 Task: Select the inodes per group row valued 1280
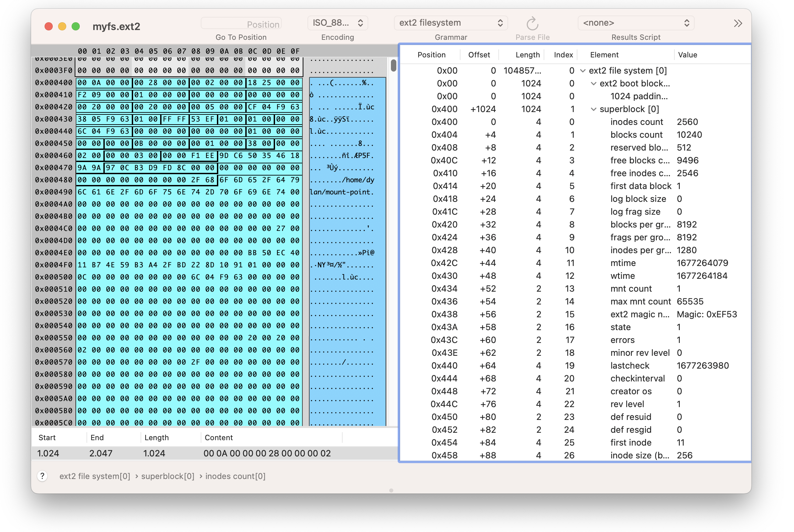[575, 250]
